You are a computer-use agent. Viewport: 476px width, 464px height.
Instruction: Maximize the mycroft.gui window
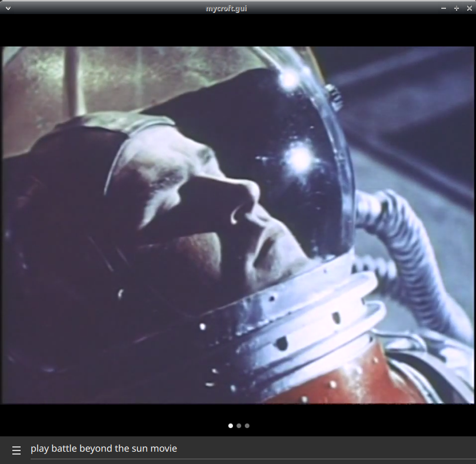point(457,8)
